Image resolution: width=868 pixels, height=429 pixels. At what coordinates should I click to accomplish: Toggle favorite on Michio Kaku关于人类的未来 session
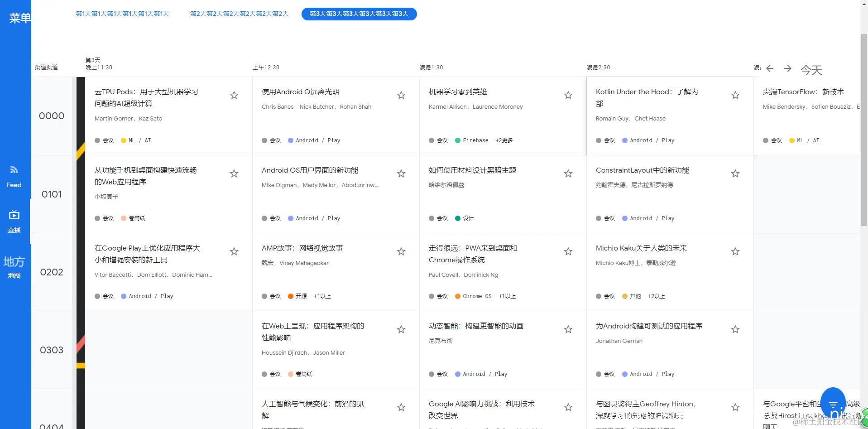735,251
